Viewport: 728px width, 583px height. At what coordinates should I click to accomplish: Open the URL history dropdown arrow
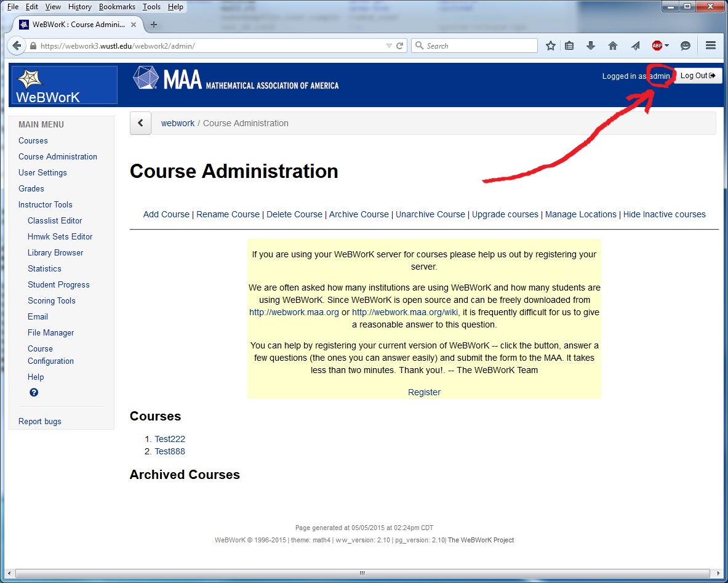click(x=389, y=46)
